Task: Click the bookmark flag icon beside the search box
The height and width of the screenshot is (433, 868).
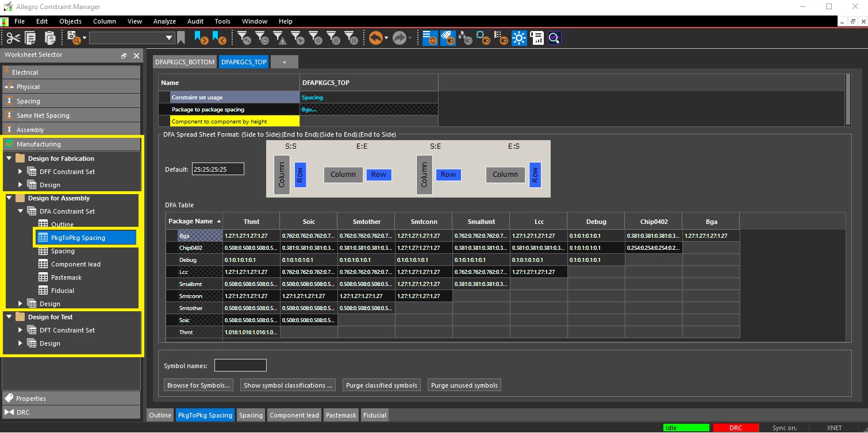Action: point(181,38)
